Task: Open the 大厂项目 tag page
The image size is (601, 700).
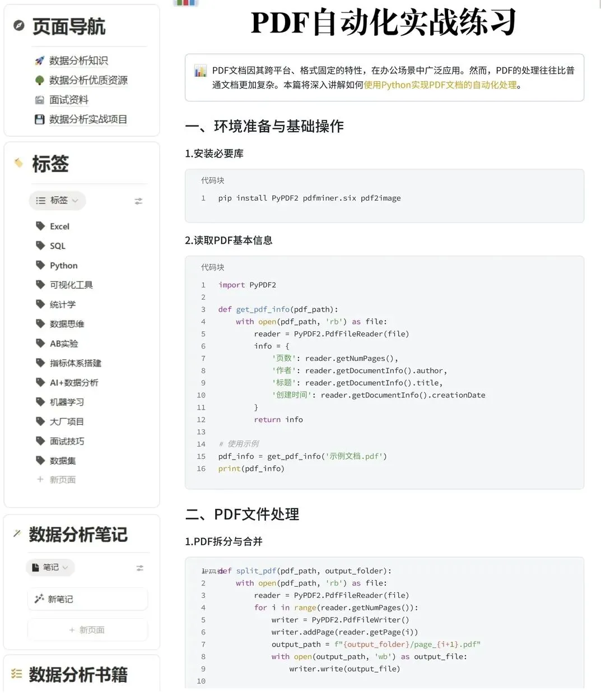Action: 67,421
